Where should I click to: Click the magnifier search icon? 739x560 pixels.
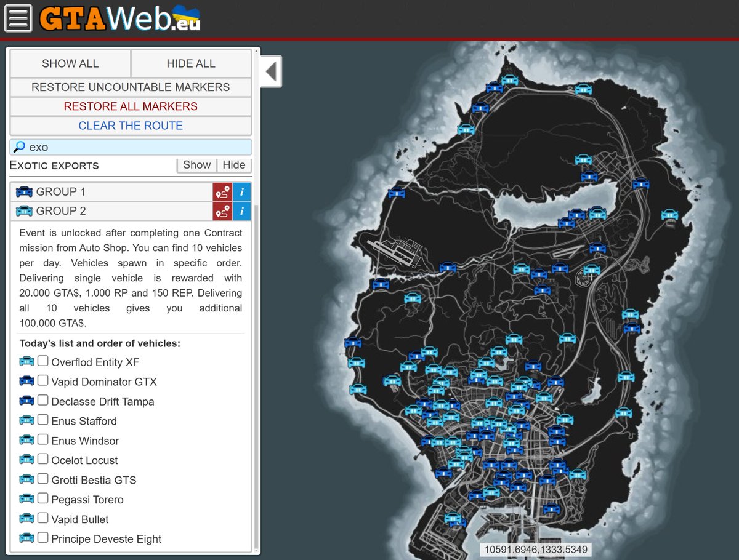[19, 147]
